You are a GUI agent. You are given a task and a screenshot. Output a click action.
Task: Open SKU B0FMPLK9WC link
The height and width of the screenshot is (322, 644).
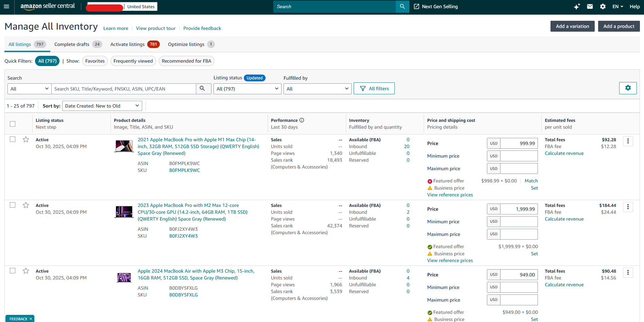(184, 170)
